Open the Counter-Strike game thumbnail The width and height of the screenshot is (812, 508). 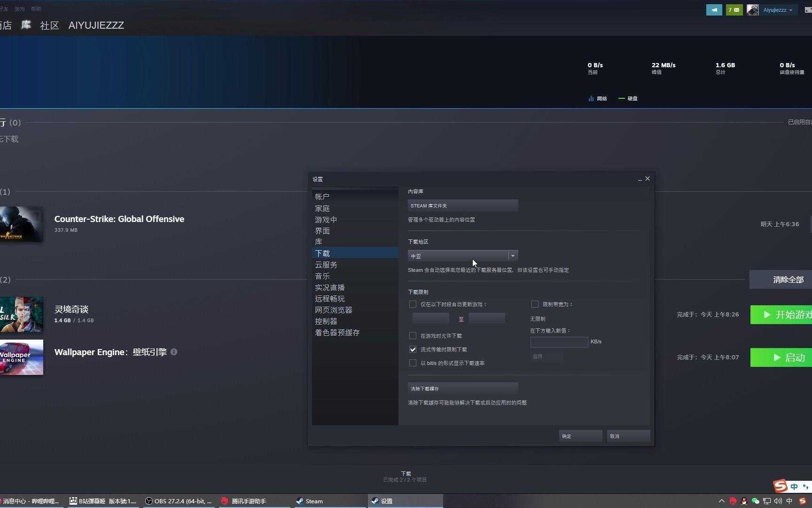(21, 224)
